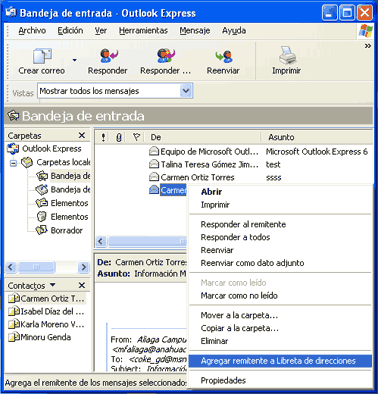Choose Agregar remitente a Libreta de direcciones
The width and height of the screenshot is (378, 394).
coord(280,361)
